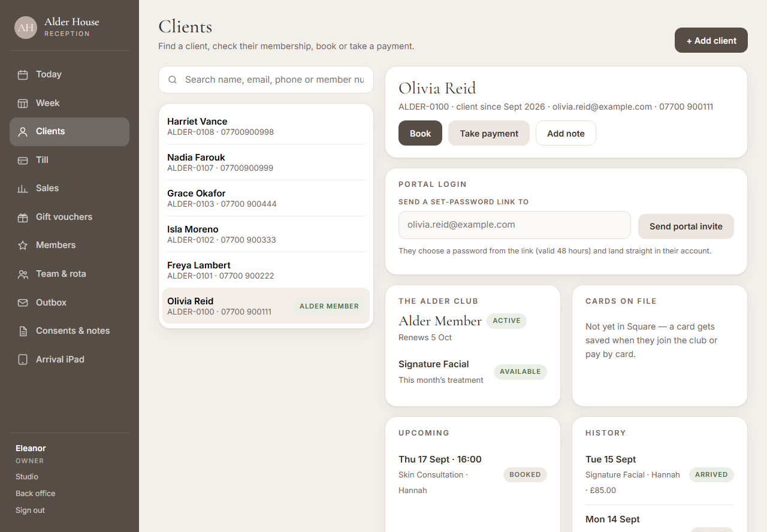Click Send portal invite button
Screen dimensions: 767x532
tap(686, 226)
